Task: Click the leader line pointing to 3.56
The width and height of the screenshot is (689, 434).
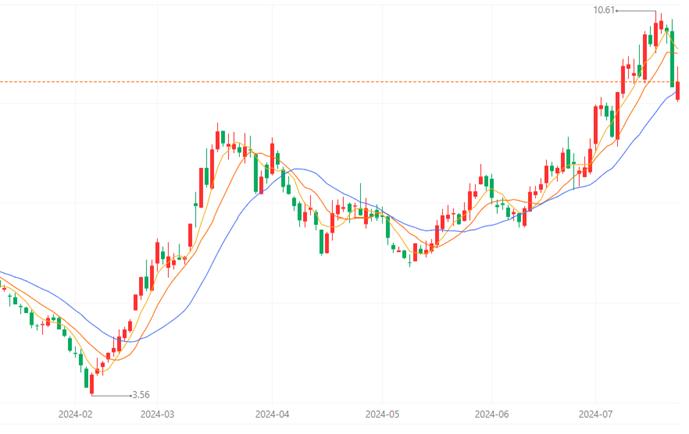Action: coord(112,396)
